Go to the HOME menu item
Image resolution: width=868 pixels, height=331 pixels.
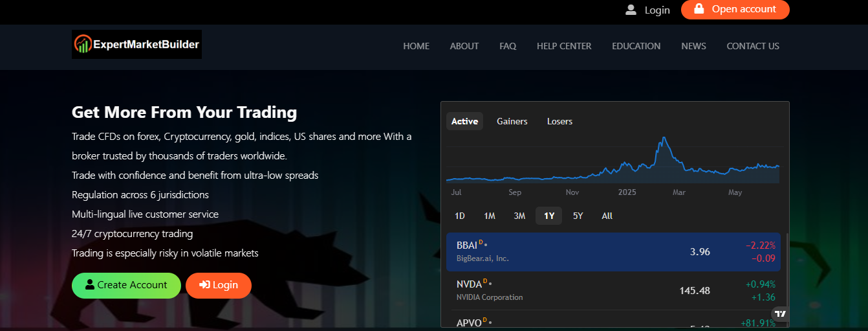point(417,46)
